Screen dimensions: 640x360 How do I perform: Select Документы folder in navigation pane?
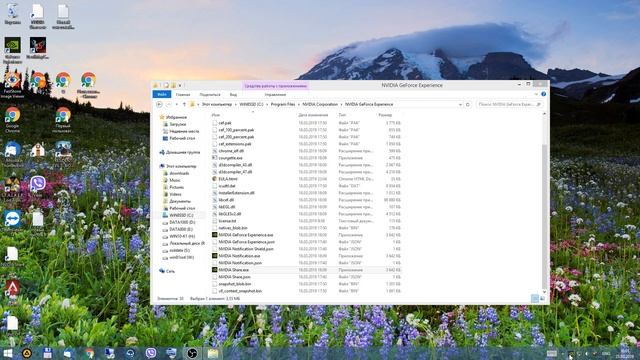[x=180, y=201]
